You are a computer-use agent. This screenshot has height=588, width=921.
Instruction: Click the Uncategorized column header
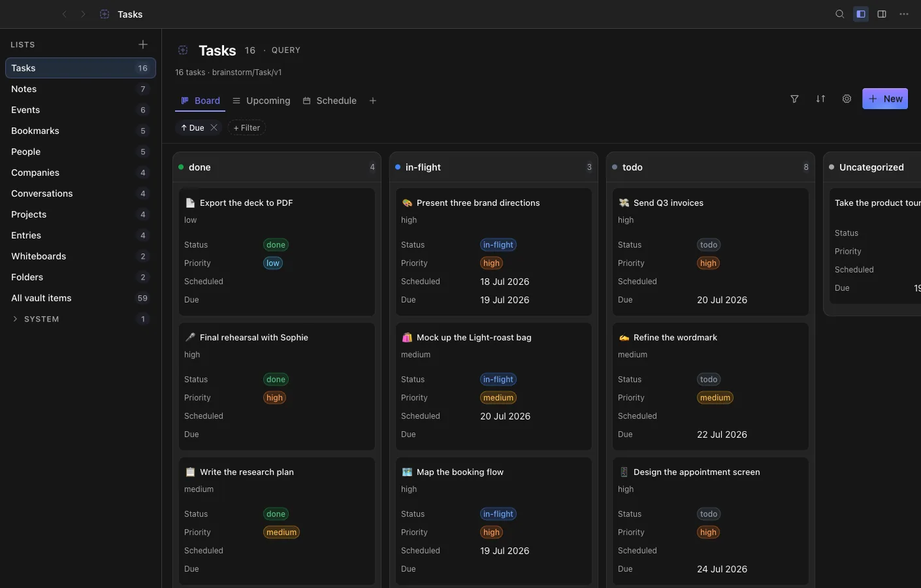click(873, 167)
